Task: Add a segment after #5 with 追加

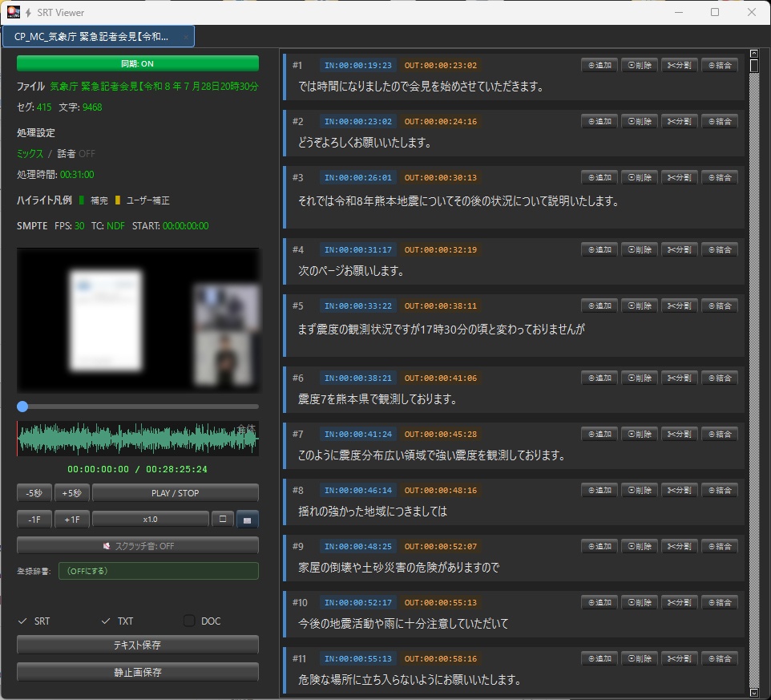Action: (x=599, y=305)
